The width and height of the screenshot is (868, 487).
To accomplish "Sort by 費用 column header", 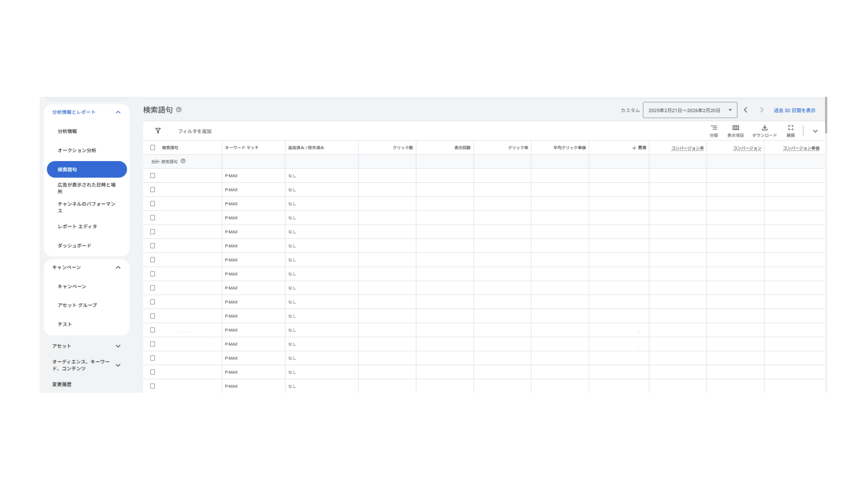I will click(x=640, y=147).
